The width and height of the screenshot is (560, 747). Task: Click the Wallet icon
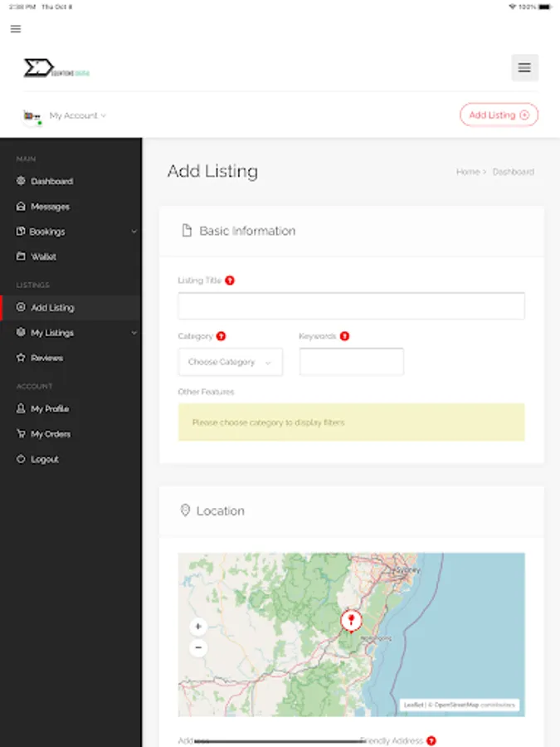tap(21, 256)
